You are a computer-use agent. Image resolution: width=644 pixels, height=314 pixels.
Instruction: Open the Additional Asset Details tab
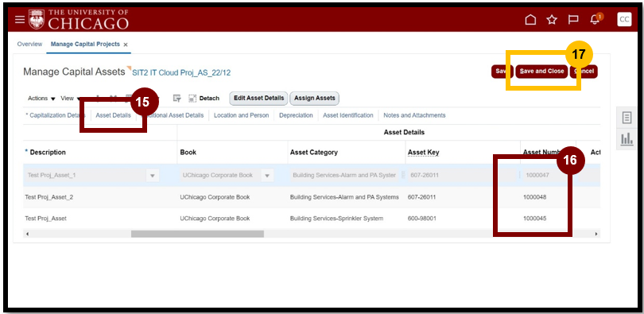point(172,115)
